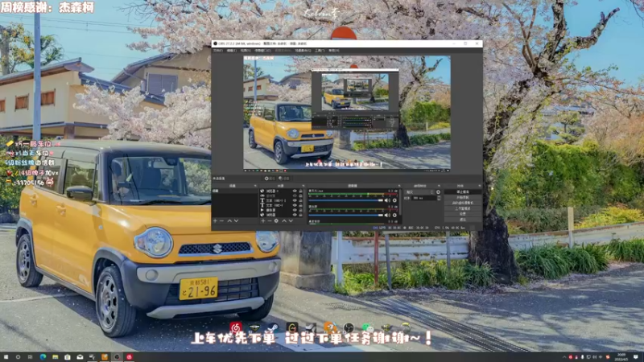Open the 停靠窗口(D) menu
Viewport: 644px width, 362px height.
(x=262, y=51)
